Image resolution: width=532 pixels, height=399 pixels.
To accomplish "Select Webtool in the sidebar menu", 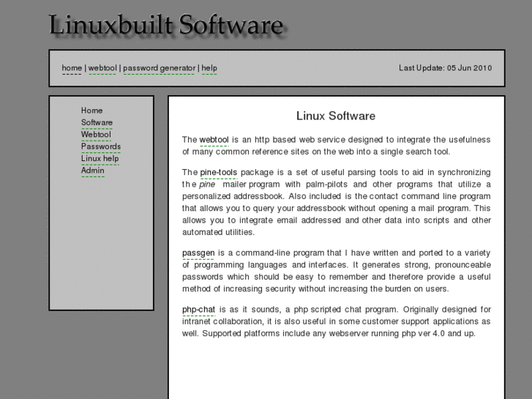I will click(x=96, y=135).
